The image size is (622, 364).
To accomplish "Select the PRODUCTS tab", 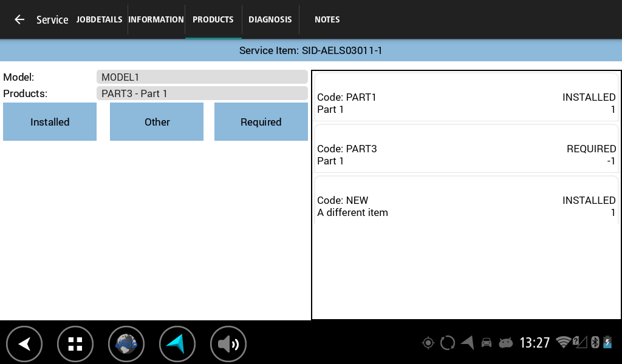I will [213, 19].
